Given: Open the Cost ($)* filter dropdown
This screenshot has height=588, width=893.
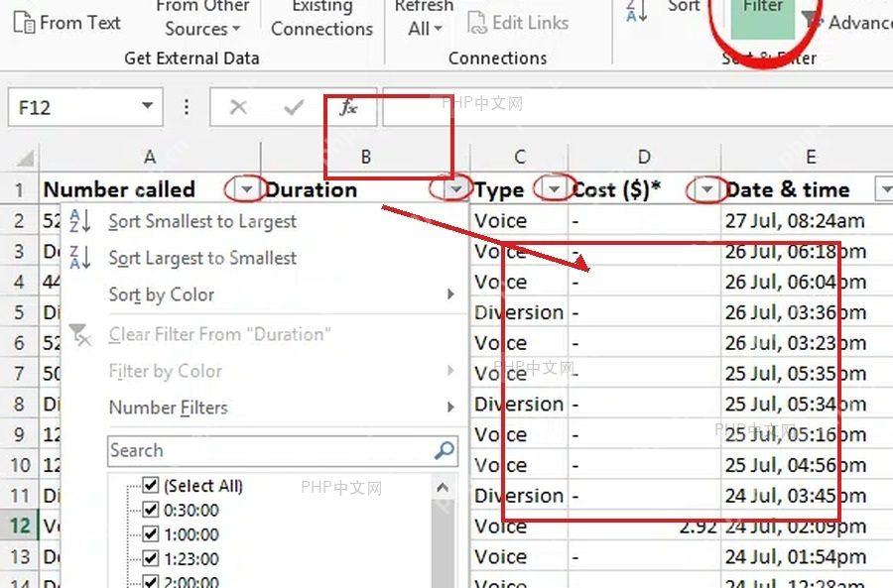Looking at the screenshot, I should [x=706, y=189].
